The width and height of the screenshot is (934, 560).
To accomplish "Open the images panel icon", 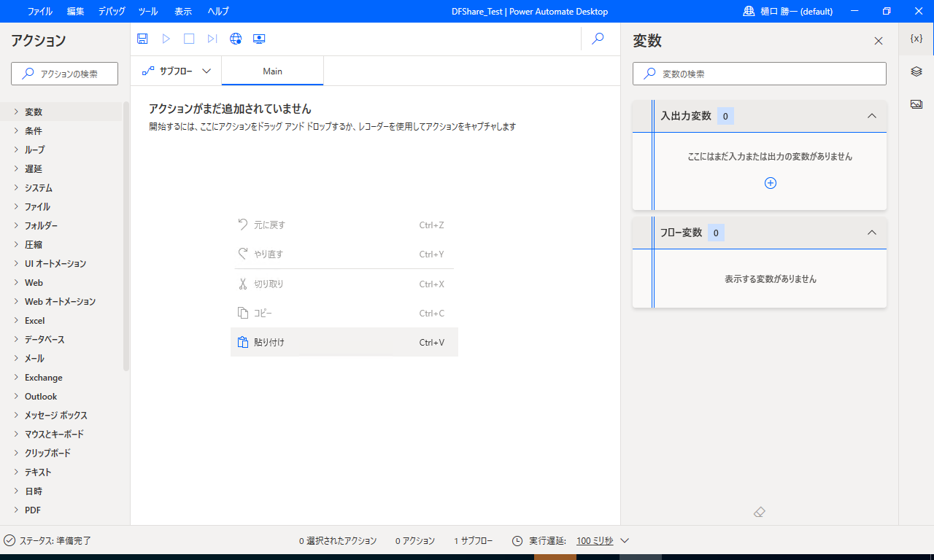I will [x=916, y=104].
